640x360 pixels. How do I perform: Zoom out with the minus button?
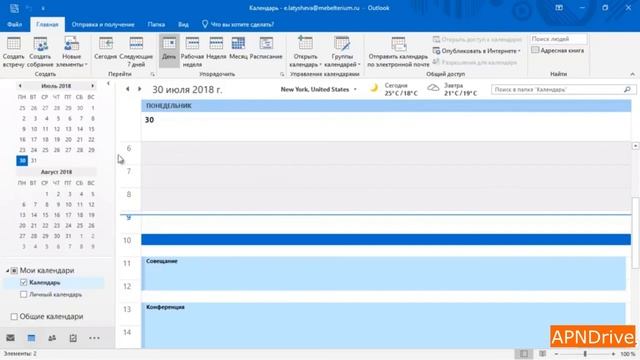tap(556, 354)
